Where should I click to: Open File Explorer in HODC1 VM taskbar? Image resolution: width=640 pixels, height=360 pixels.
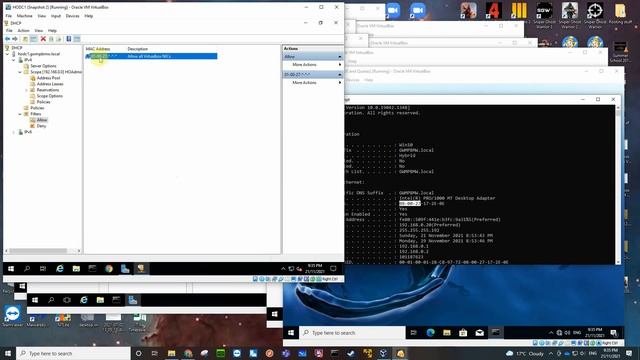tap(76, 269)
